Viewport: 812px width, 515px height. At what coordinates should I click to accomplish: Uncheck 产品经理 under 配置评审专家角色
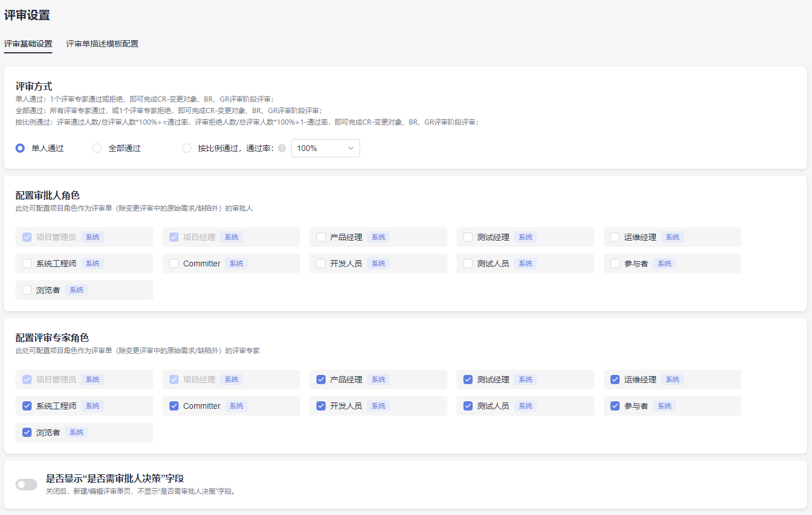point(321,380)
